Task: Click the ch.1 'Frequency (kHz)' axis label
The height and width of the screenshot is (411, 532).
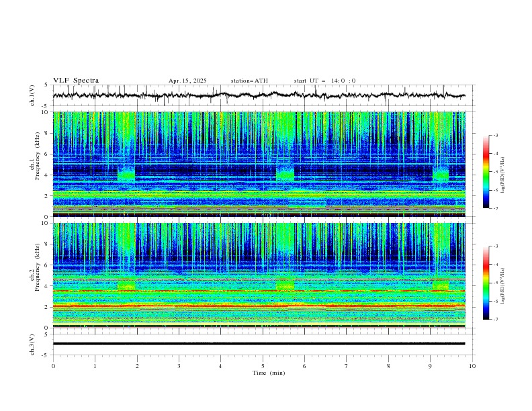Action: click(37, 156)
